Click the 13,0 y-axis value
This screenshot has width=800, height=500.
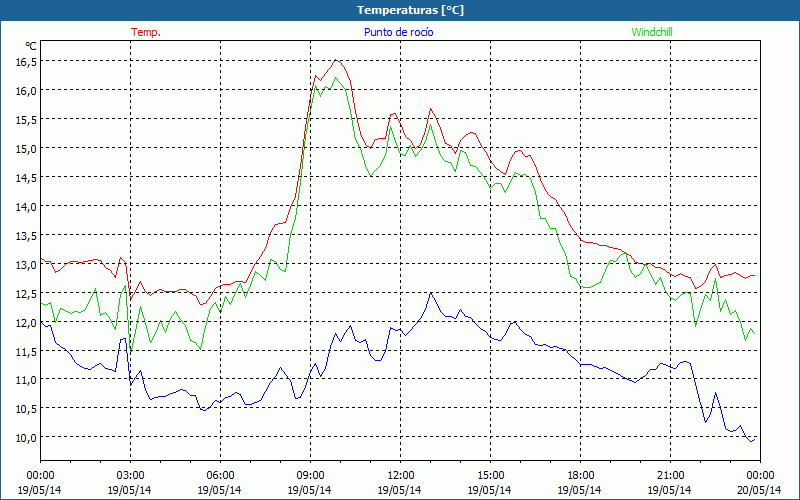(27, 264)
